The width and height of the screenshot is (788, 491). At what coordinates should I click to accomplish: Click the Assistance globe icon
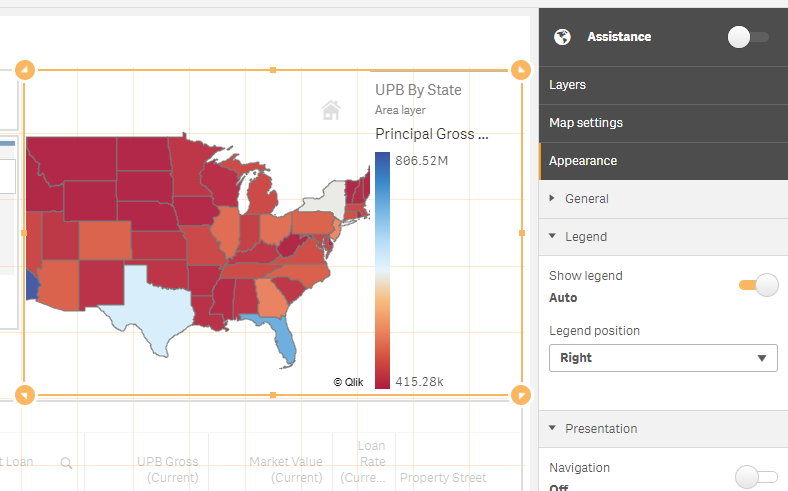click(563, 37)
